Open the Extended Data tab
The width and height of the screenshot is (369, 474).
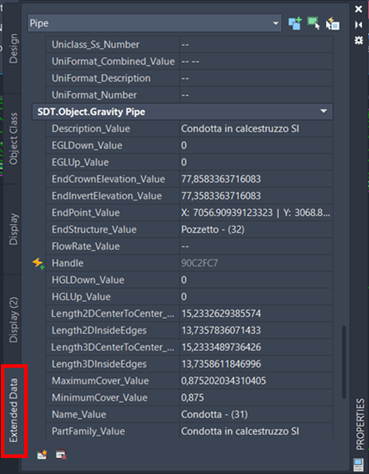coord(14,410)
